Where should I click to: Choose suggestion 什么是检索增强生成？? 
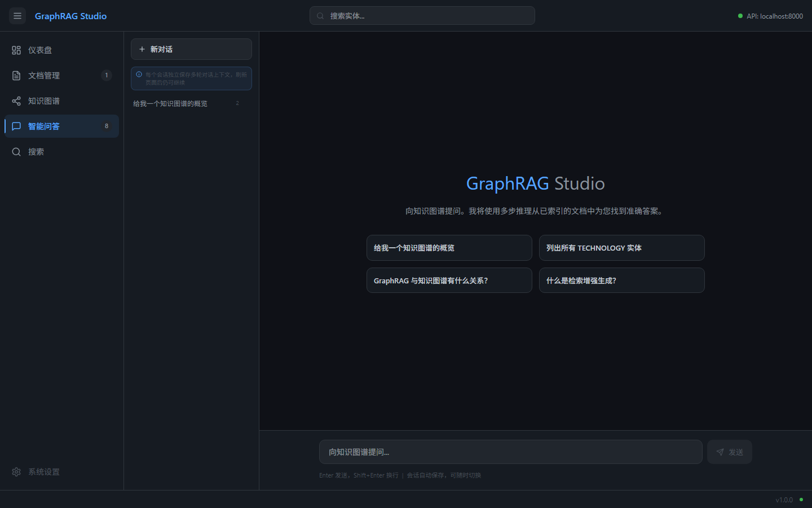621,281
